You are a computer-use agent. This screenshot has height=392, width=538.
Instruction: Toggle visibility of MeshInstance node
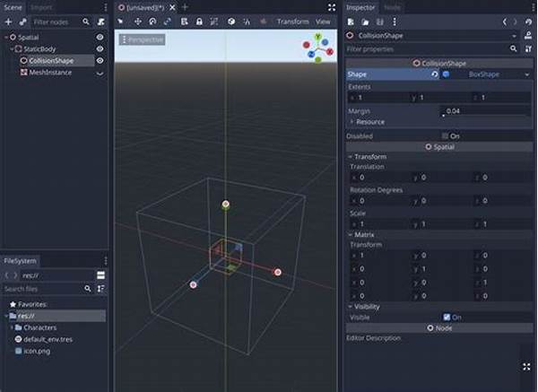point(100,73)
